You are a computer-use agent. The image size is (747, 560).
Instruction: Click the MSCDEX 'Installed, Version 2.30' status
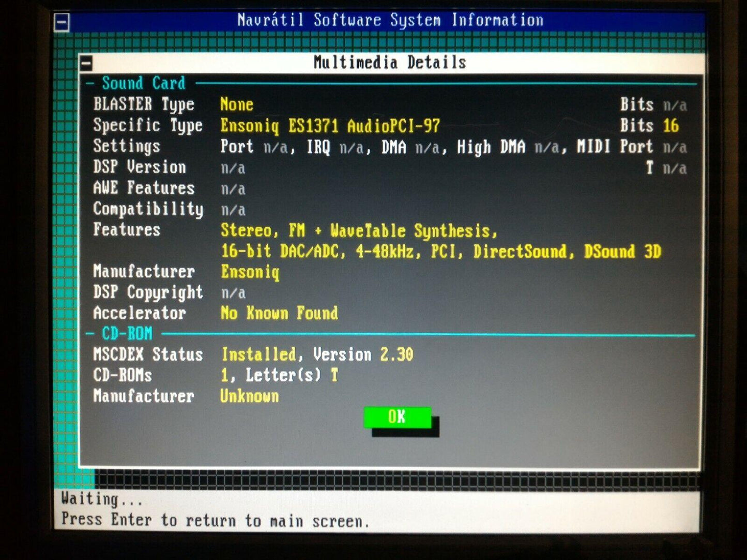click(x=317, y=354)
